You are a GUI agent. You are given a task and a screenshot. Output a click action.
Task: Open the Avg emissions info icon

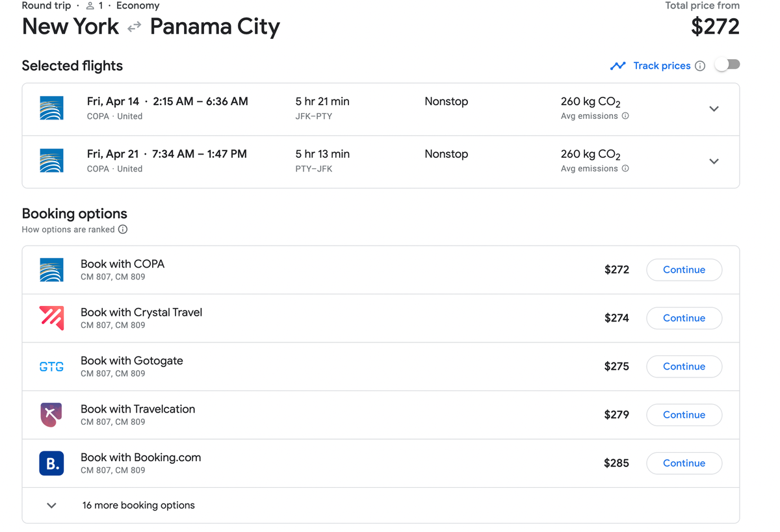click(625, 117)
